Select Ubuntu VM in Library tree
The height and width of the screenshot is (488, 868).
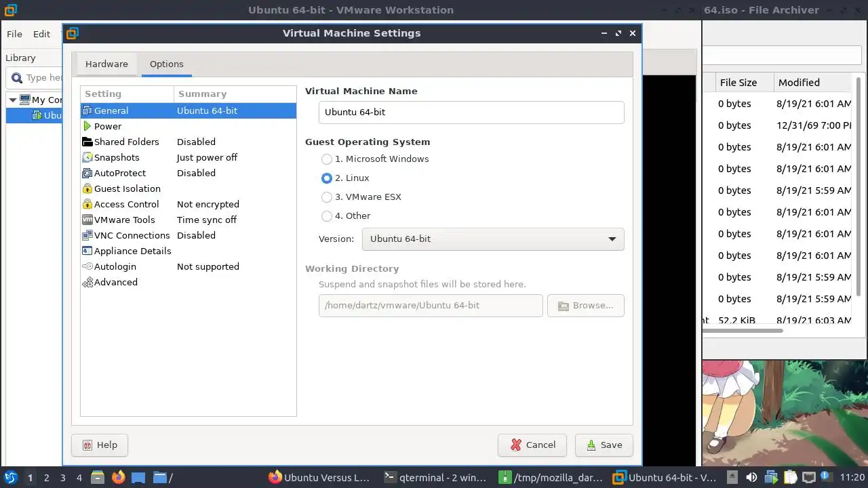point(33,115)
